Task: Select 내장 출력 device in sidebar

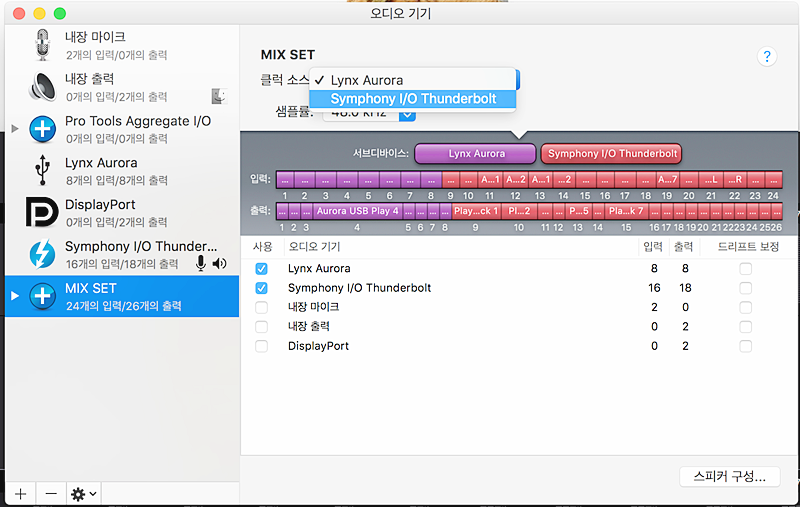Action: tap(122, 87)
